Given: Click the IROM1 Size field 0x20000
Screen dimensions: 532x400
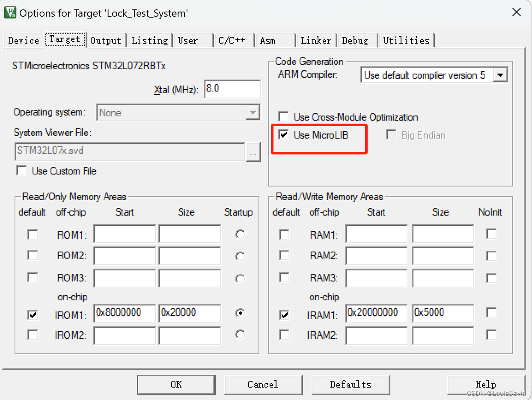Looking at the screenshot, I should point(190,313).
